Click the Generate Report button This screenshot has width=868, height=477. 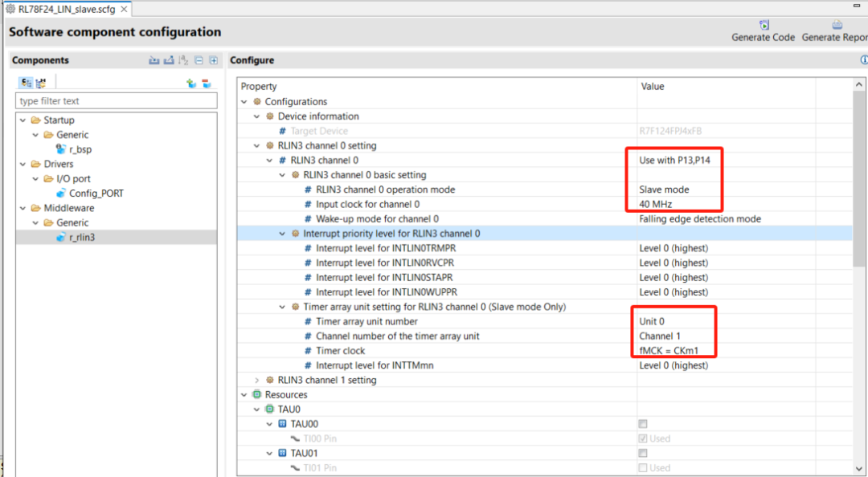(835, 31)
